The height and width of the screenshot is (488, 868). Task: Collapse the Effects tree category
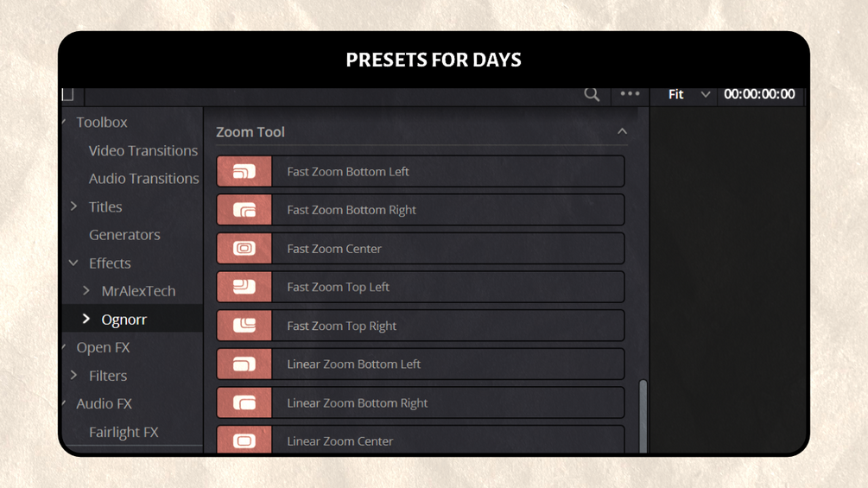pyautogui.click(x=74, y=263)
